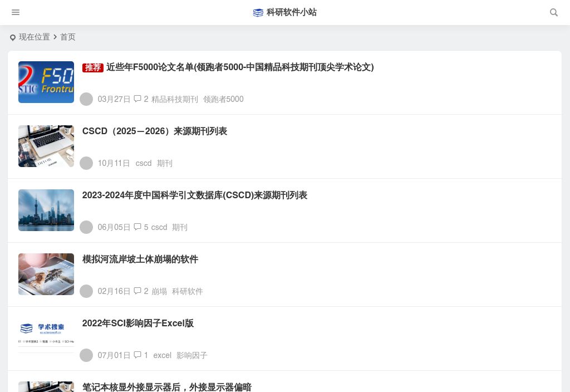Click the comment bubble showing 5 on CSCD article
The image size is (570, 392).
click(137, 227)
